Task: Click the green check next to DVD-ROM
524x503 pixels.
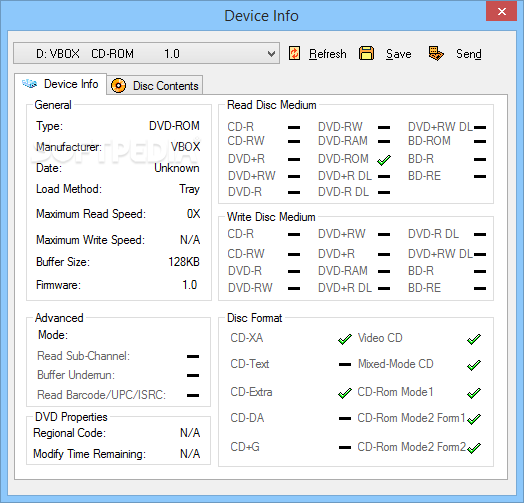Action: 384,160
